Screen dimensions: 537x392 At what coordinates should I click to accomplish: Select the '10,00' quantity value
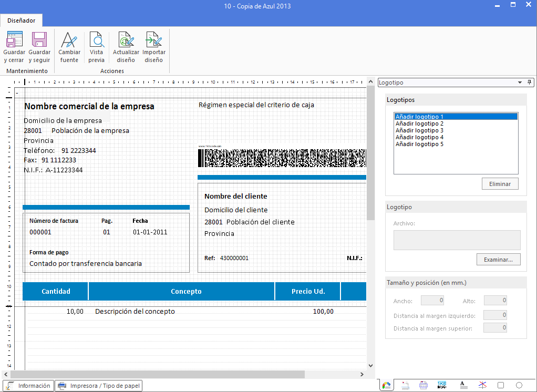[x=75, y=311]
